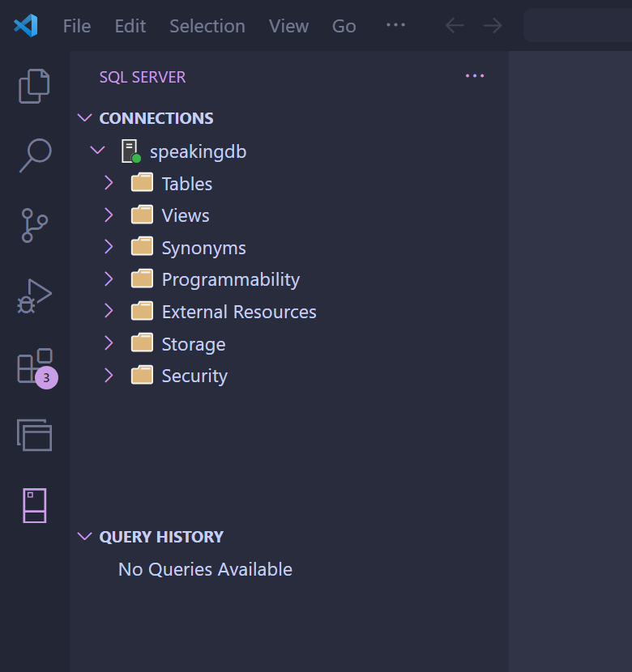Click the forward navigation arrow
Screen dimensions: 632x672
pos(493,25)
